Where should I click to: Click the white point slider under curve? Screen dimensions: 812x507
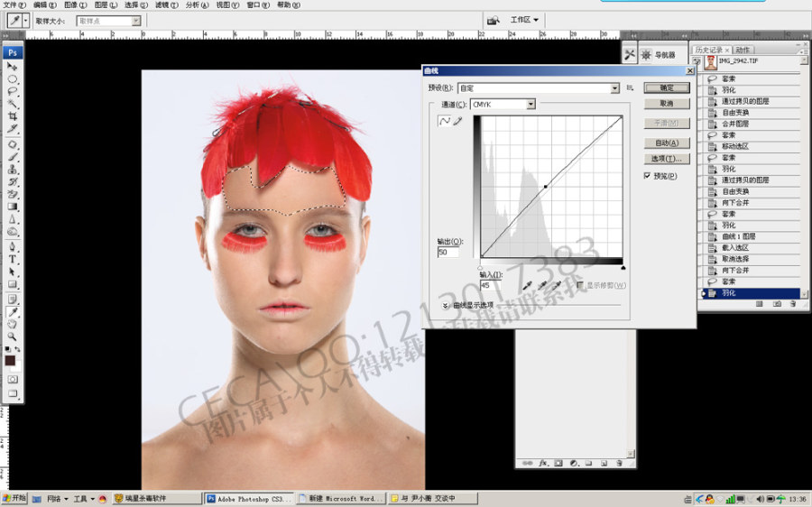click(480, 268)
